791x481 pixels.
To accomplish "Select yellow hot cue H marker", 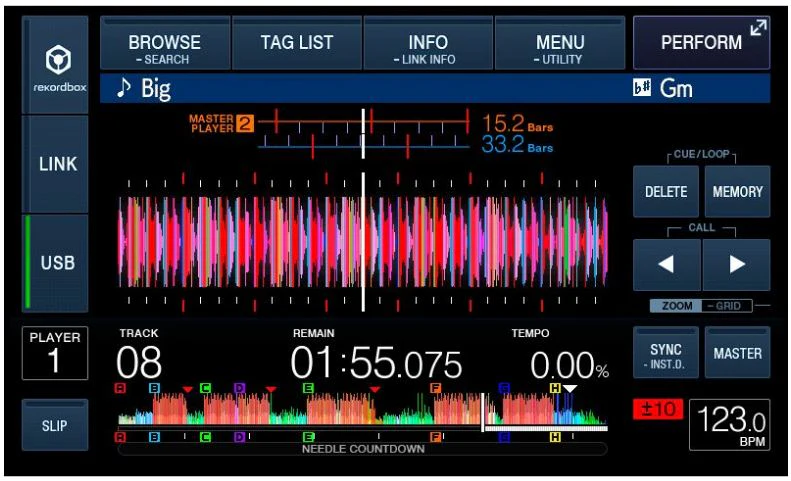I will [555, 388].
